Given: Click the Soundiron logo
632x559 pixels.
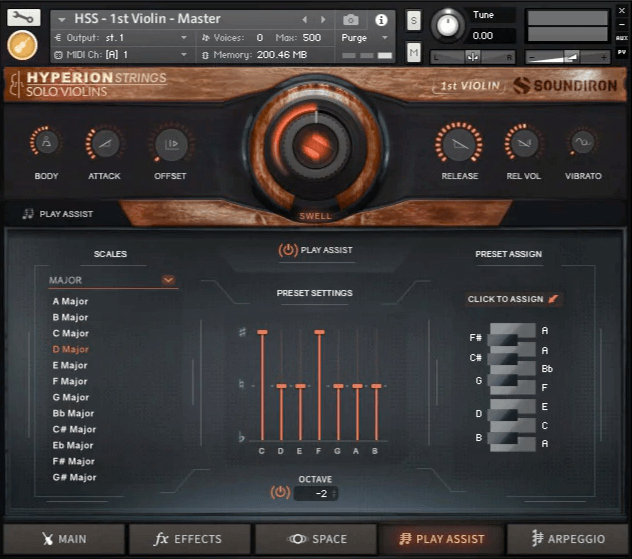Looking at the screenshot, I should tap(565, 85).
